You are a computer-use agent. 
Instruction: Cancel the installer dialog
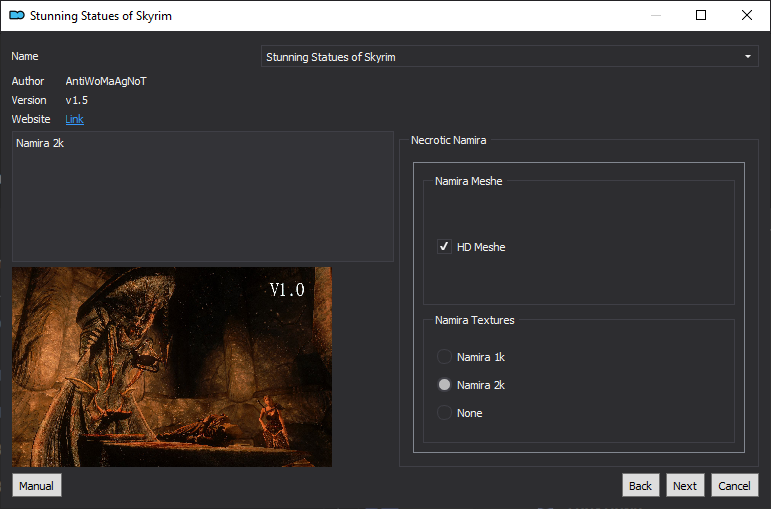[734, 485]
